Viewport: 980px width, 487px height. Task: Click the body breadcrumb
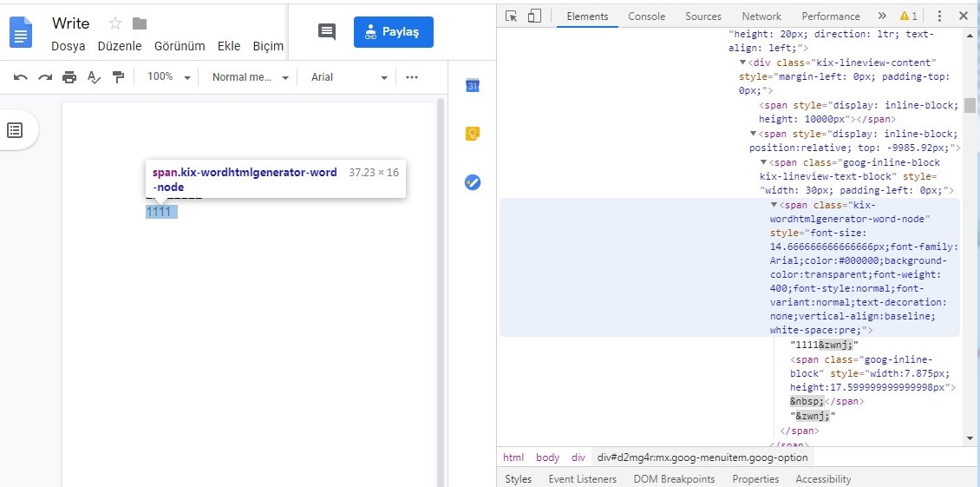pyautogui.click(x=547, y=457)
